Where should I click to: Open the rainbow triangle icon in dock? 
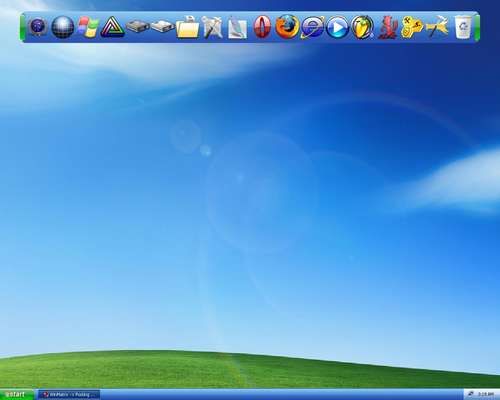[113, 27]
